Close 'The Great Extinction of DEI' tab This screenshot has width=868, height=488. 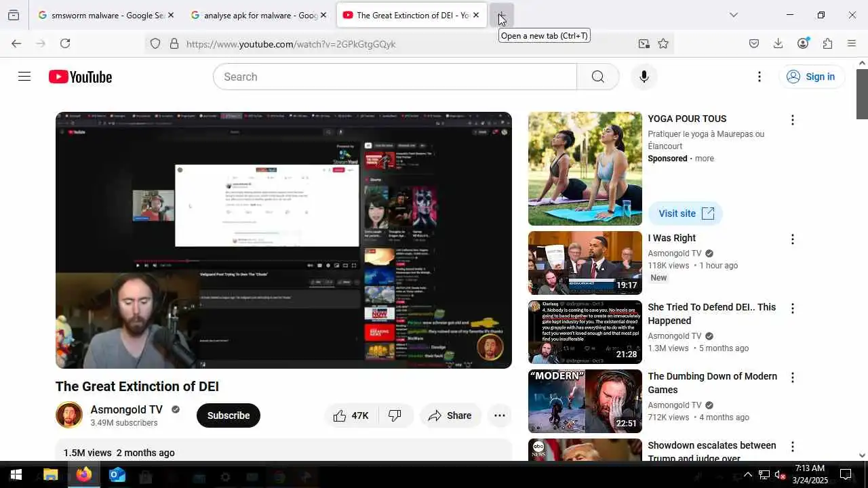click(x=475, y=15)
